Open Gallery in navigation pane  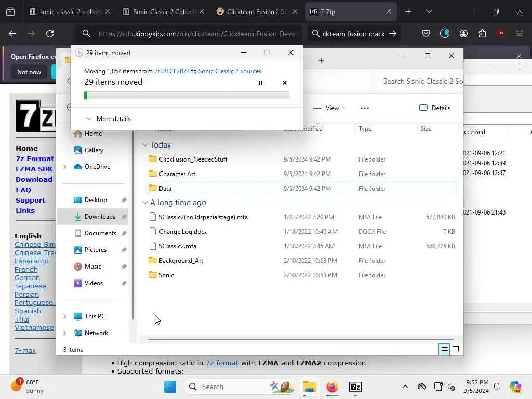coord(89,150)
